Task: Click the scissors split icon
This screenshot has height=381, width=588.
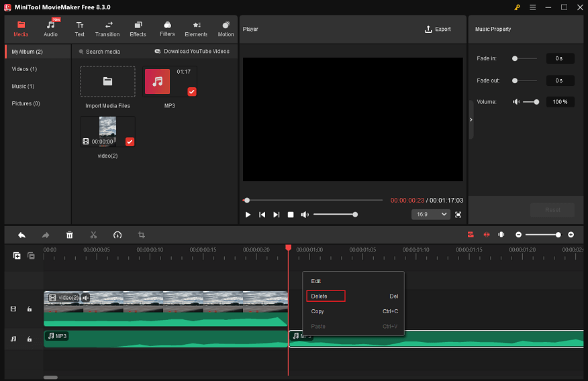Action: [93, 235]
